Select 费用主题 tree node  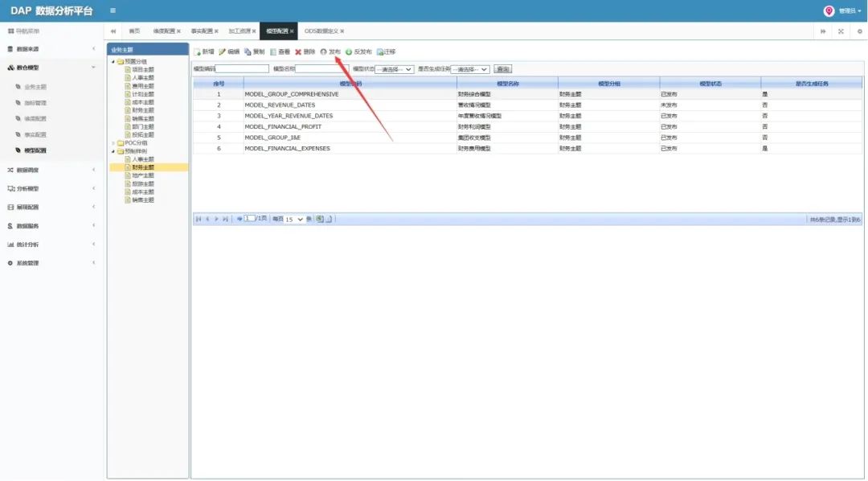[x=143, y=86]
